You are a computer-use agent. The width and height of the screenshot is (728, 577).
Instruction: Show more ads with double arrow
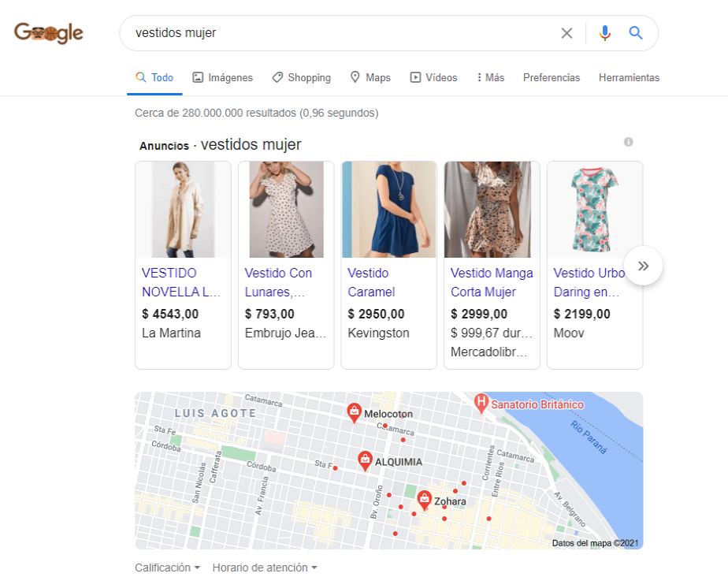pos(643,266)
